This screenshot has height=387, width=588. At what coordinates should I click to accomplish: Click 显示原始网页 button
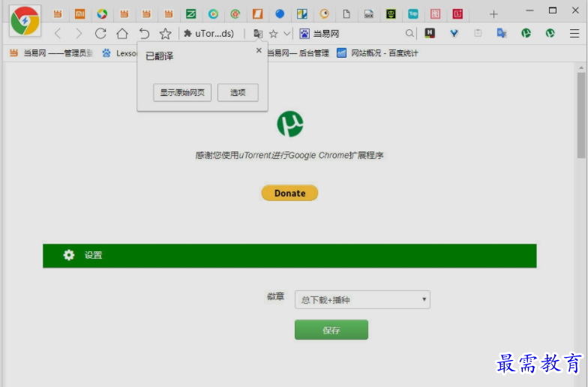point(182,93)
